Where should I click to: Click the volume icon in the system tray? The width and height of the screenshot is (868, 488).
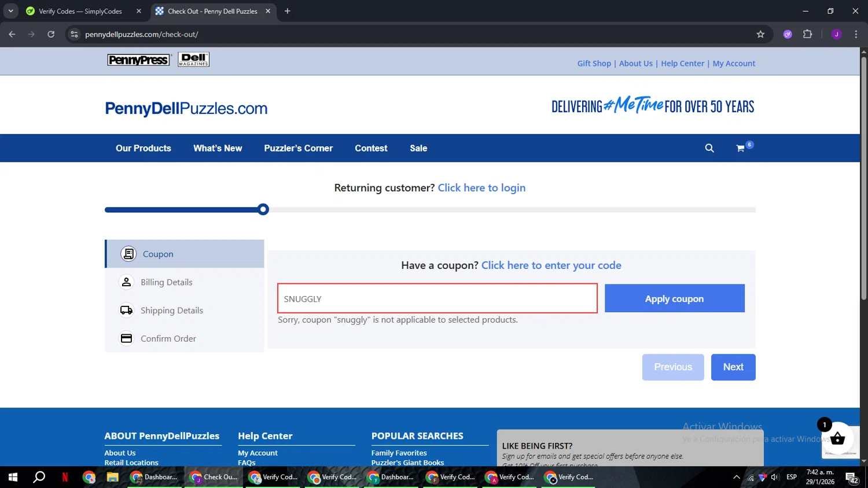pyautogui.click(x=775, y=477)
